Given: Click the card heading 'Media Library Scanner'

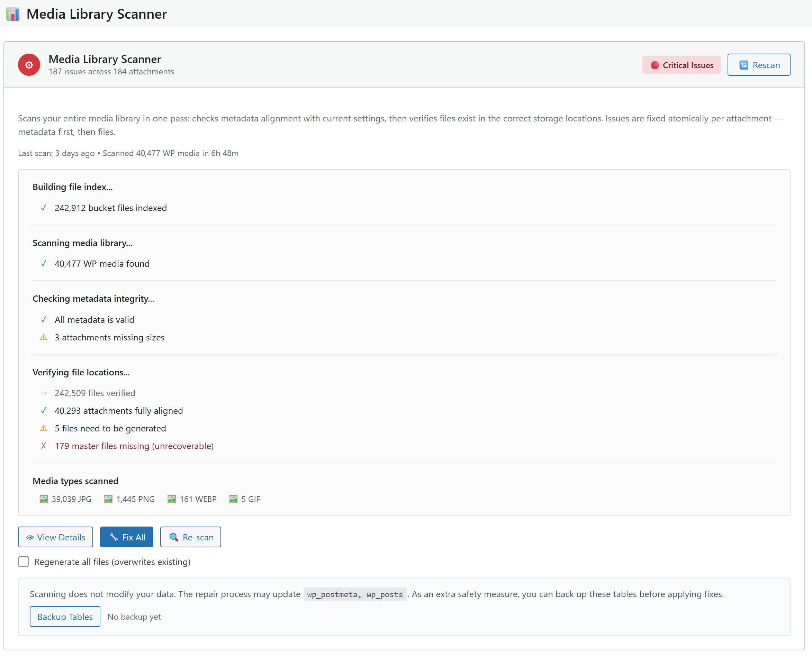Looking at the screenshot, I should click(x=105, y=59).
